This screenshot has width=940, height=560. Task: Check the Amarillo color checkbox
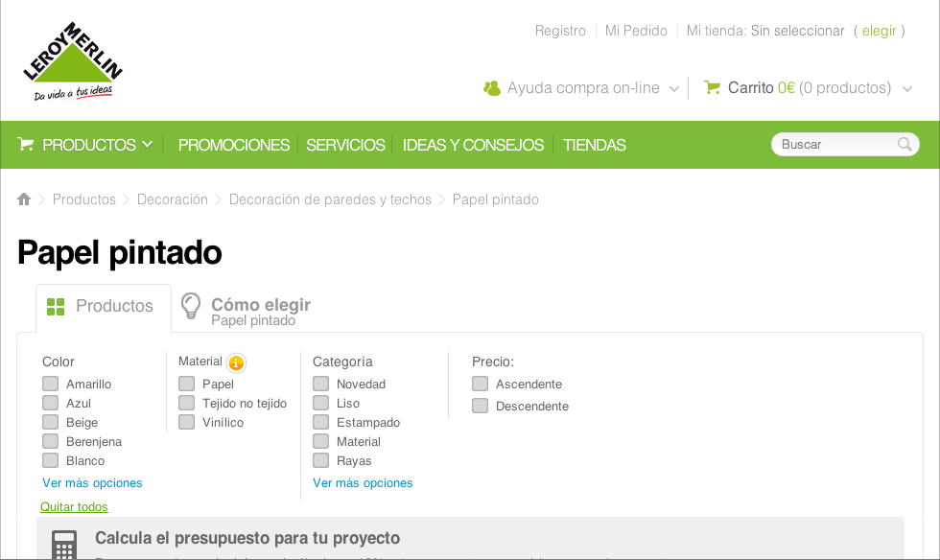(51, 384)
